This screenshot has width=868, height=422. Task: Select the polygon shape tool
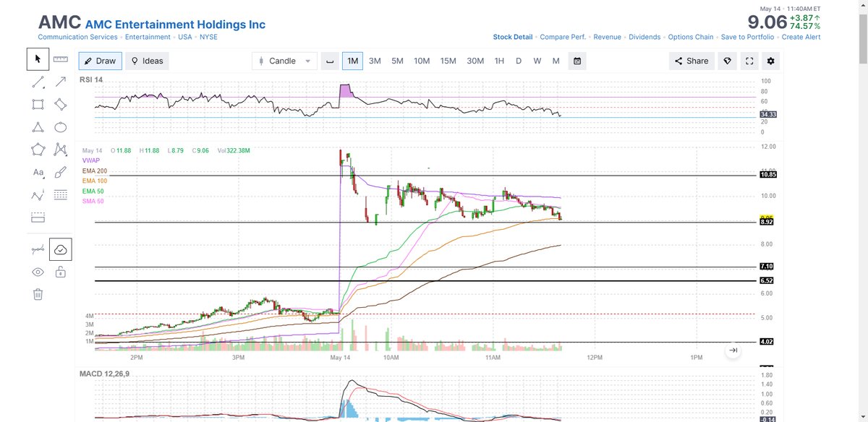(x=38, y=150)
